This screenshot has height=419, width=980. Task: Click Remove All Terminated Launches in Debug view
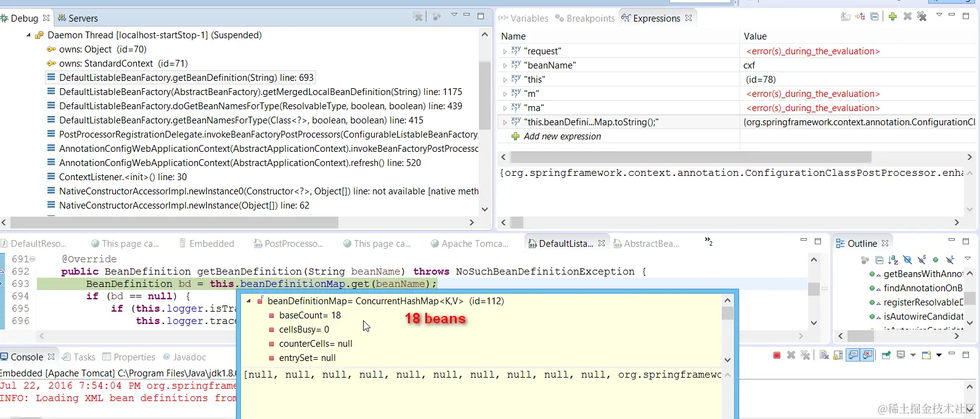coord(418,17)
